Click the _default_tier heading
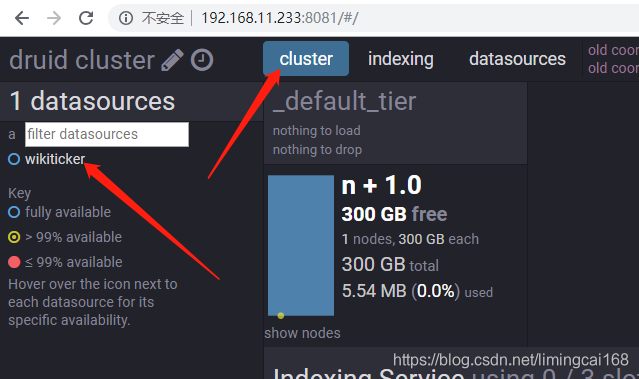This screenshot has height=379, width=639. 344,101
